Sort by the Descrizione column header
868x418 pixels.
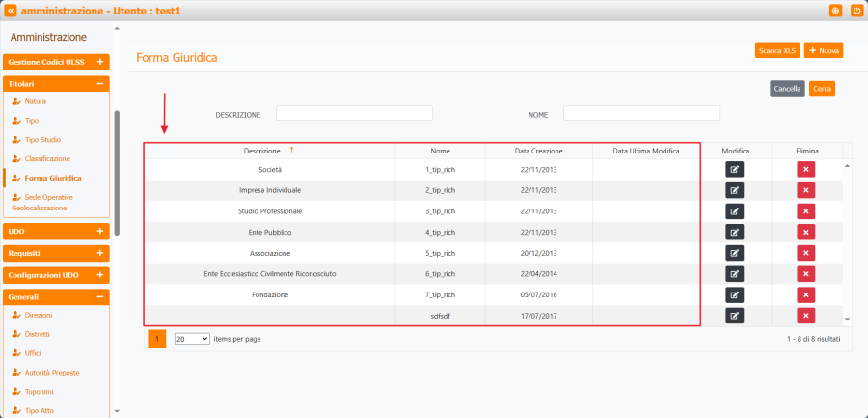click(x=262, y=151)
